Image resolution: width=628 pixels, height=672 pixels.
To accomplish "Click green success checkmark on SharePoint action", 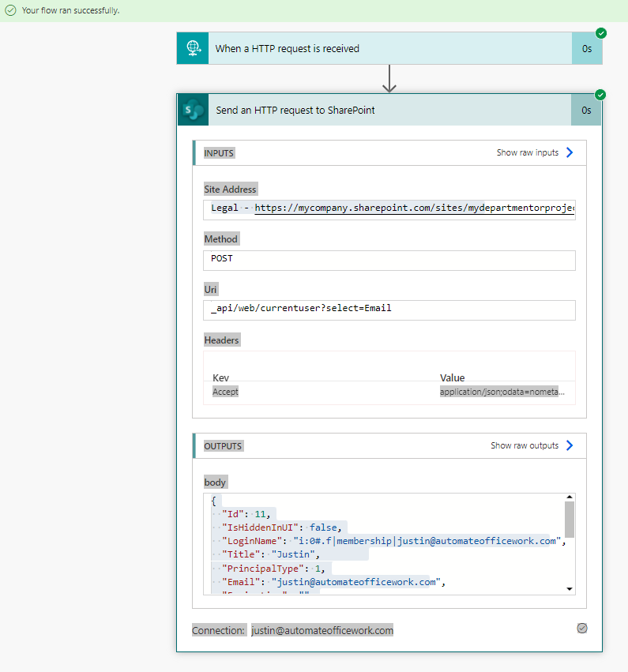I will click(601, 95).
